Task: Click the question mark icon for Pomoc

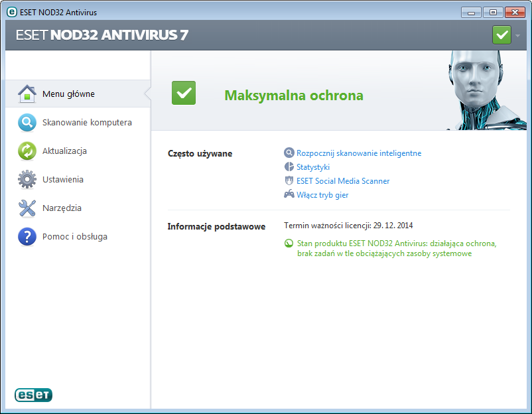Action: pyautogui.click(x=27, y=236)
